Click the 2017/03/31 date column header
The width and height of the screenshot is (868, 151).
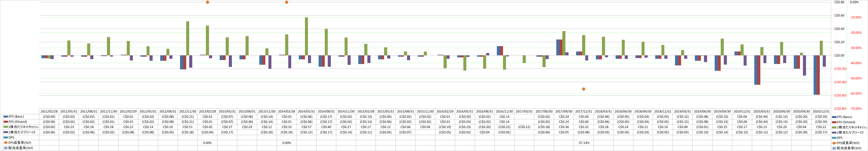[x=524, y=112]
